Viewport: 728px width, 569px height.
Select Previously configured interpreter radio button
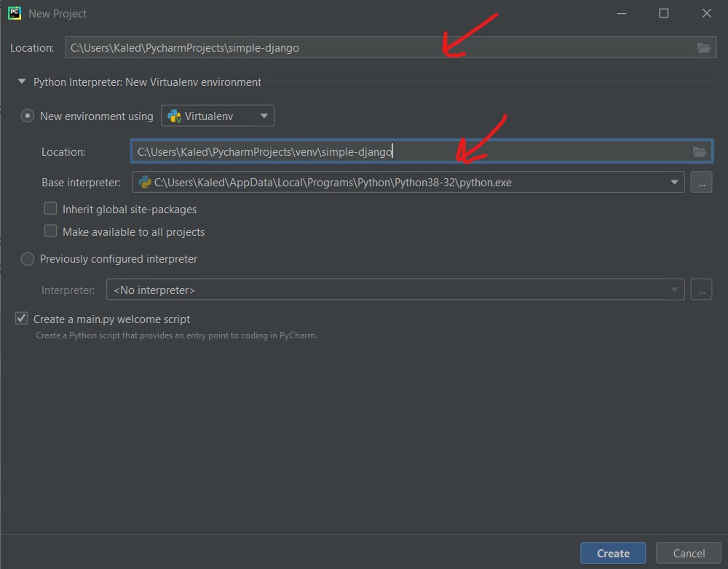28,258
